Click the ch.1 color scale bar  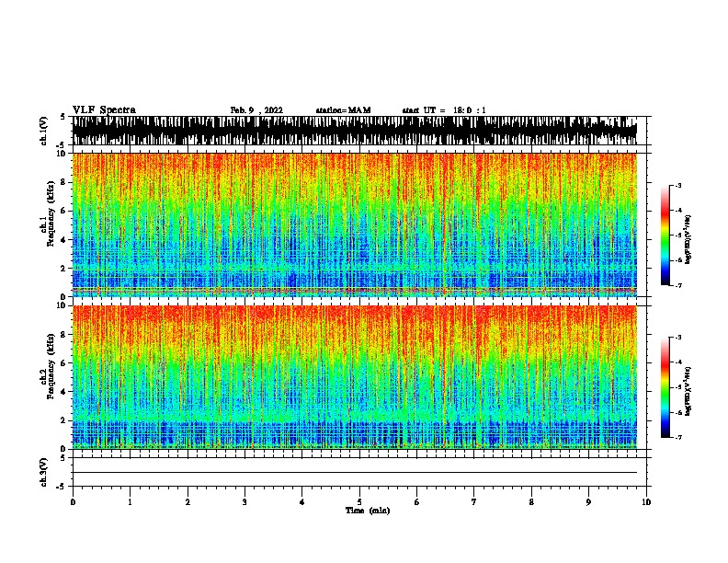665,236
